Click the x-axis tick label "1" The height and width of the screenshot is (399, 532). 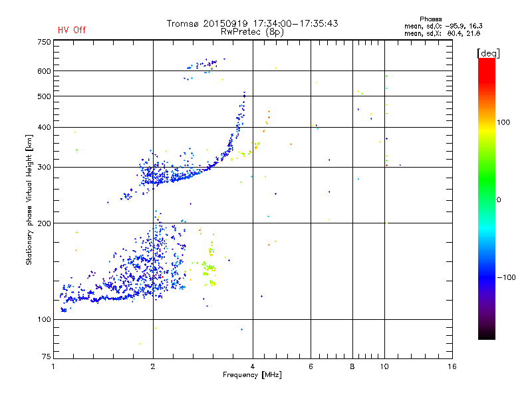click(x=53, y=366)
